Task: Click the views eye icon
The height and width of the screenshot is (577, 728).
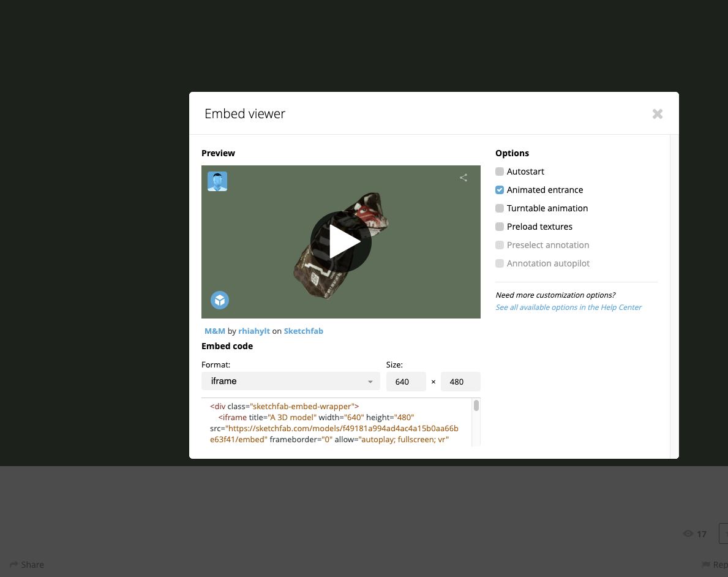Action: 688,534
